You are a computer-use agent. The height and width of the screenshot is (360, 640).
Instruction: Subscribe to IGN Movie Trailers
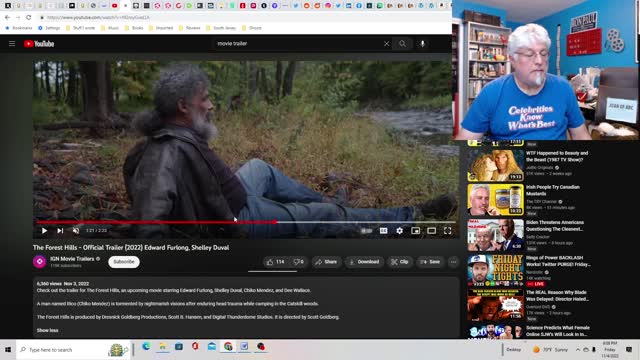[124, 262]
